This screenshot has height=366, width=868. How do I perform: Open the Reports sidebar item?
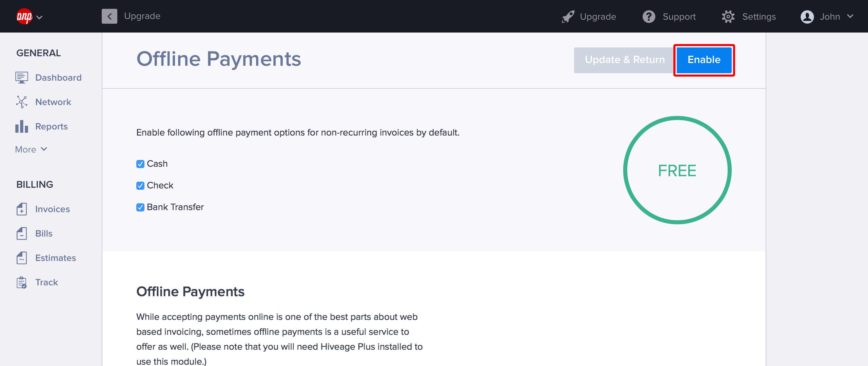(x=51, y=126)
